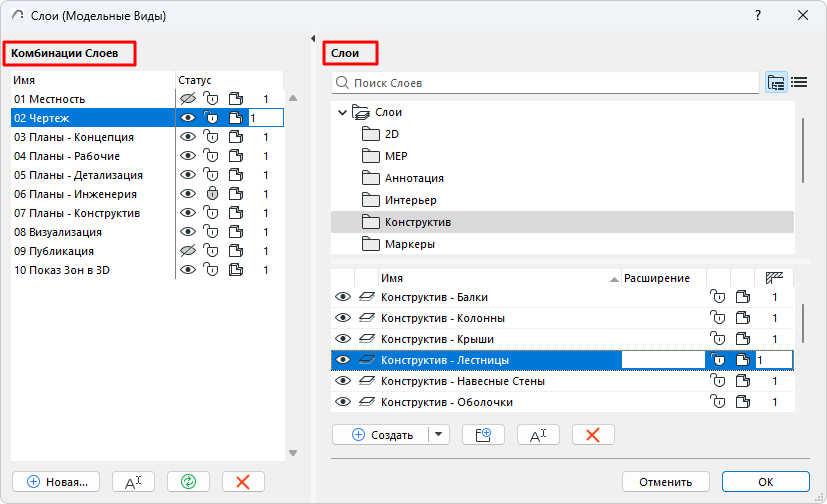Collapse the left panel with the divider arrow
The image size is (827, 504).
point(313,38)
